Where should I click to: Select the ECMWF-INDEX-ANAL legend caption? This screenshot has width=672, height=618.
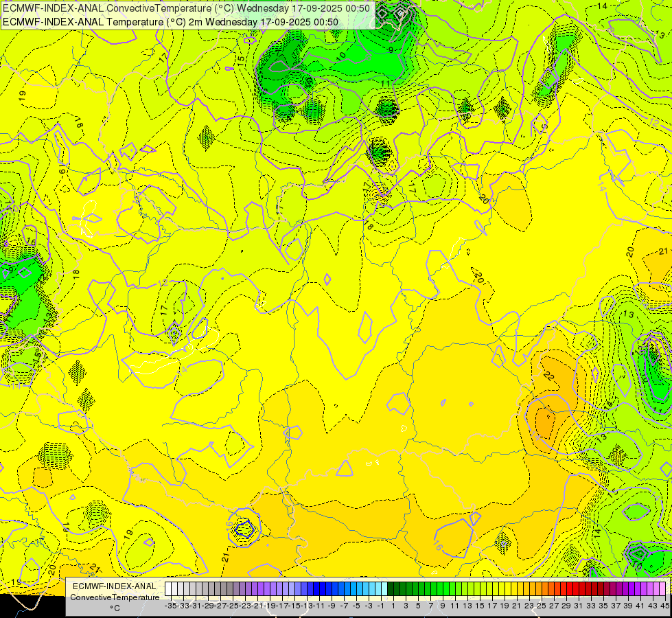pyautogui.click(x=115, y=586)
